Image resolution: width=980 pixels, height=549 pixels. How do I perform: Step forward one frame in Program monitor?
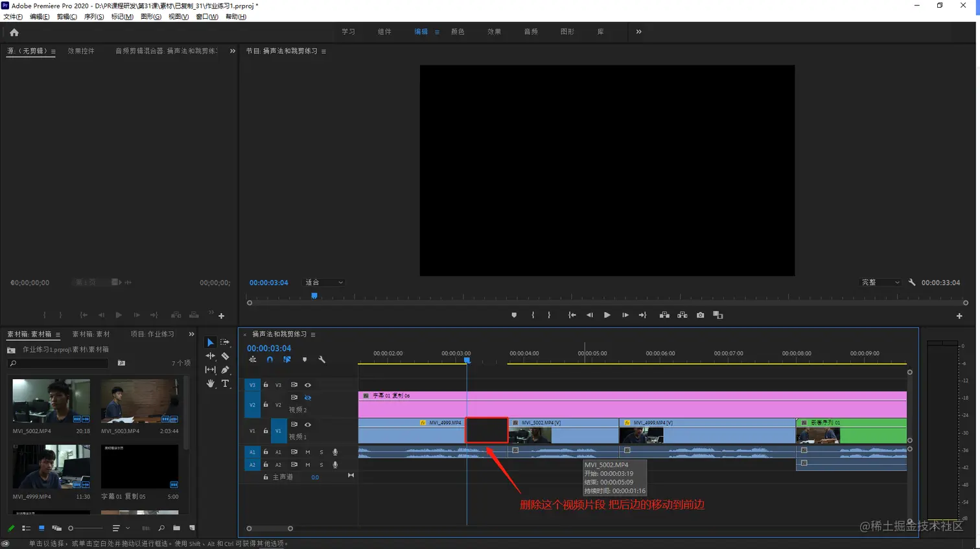tap(625, 315)
